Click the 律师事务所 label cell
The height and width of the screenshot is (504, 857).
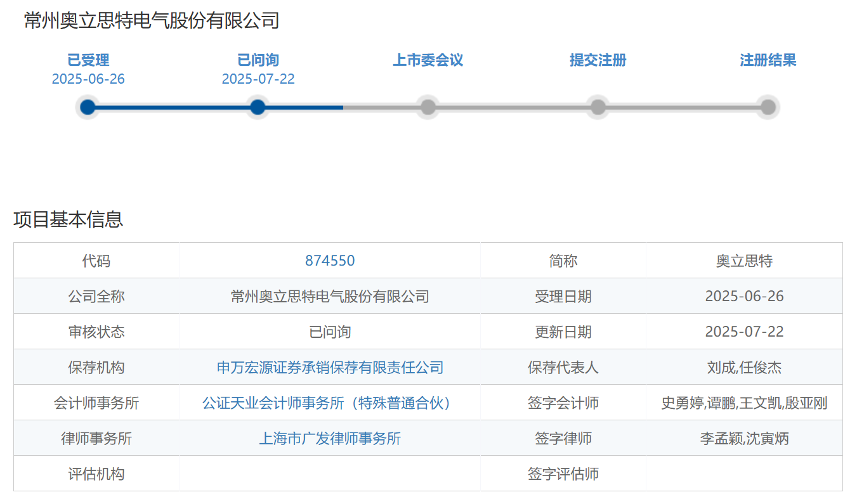click(x=96, y=438)
